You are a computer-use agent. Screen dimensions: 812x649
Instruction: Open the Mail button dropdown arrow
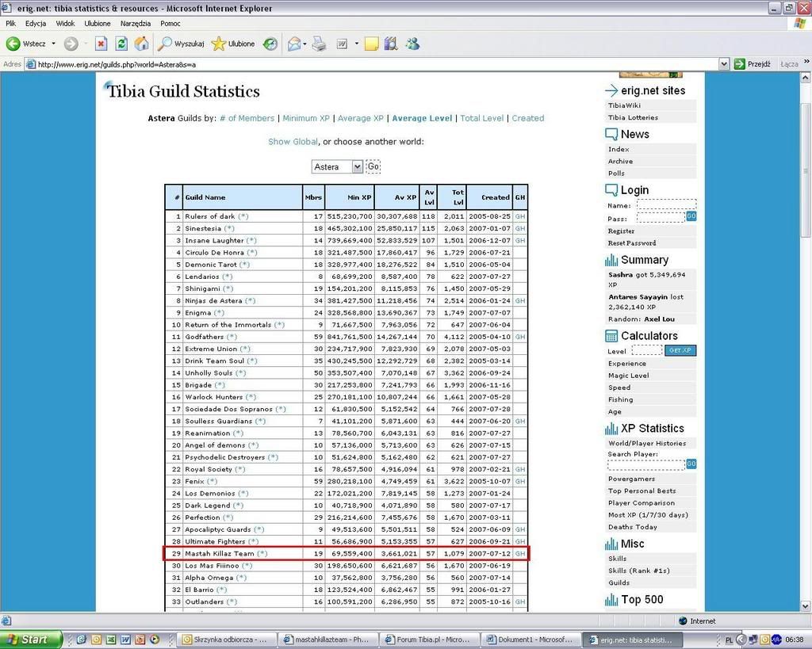304,44
